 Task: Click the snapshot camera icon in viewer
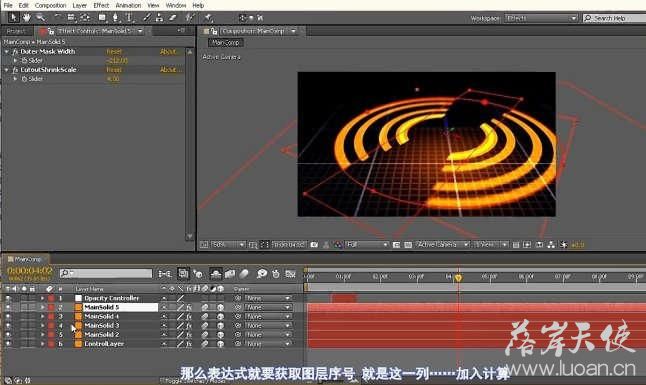(314, 245)
